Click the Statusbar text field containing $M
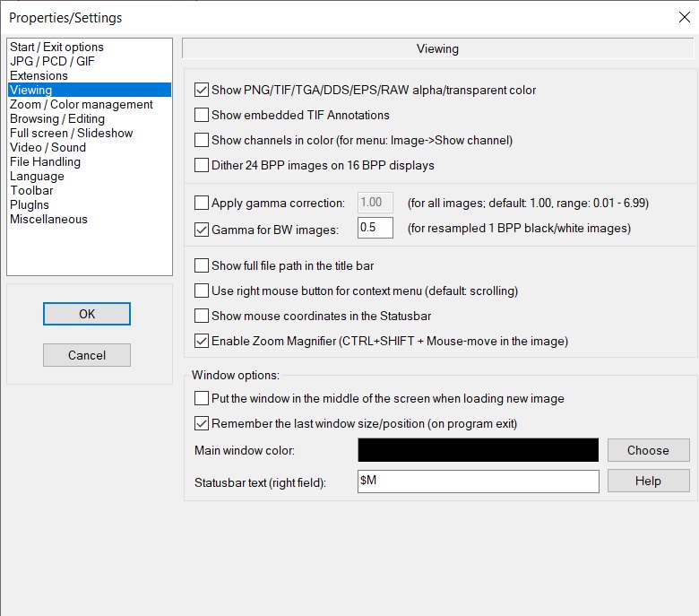 pyautogui.click(x=478, y=481)
